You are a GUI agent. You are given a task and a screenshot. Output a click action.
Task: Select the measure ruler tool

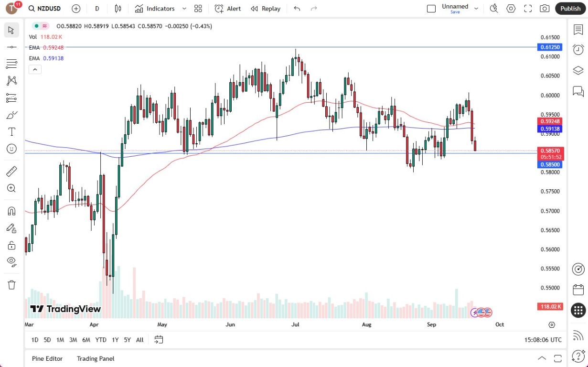point(11,170)
